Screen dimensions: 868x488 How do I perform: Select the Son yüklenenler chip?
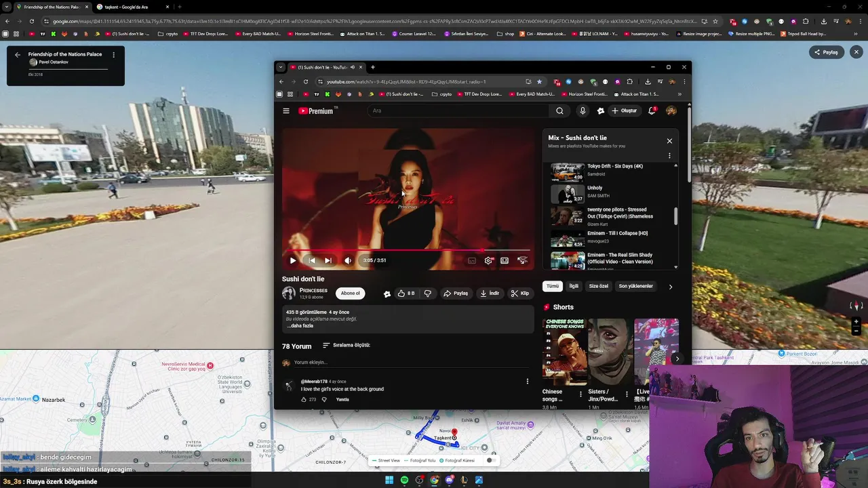click(x=635, y=286)
